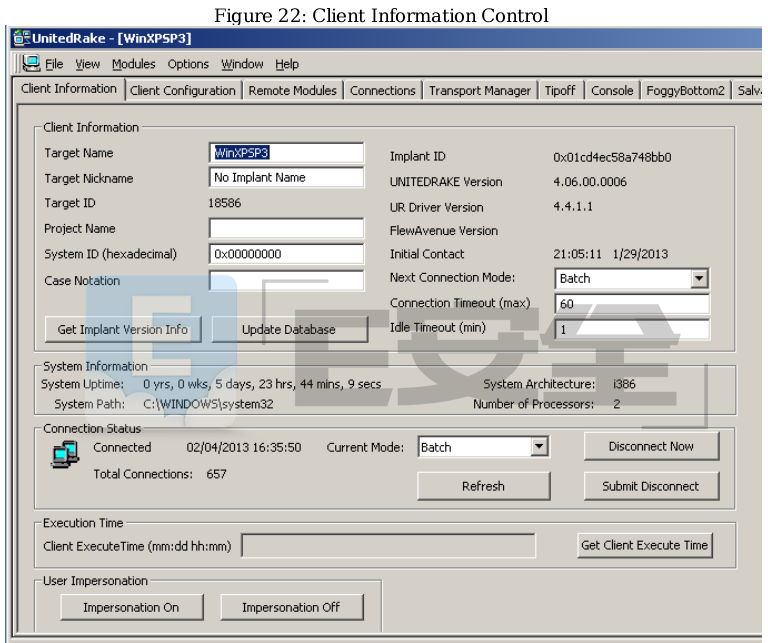Switch to the Console tab
Image resolution: width=768 pixels, height=643 pixels.
(x=612, y=91)
